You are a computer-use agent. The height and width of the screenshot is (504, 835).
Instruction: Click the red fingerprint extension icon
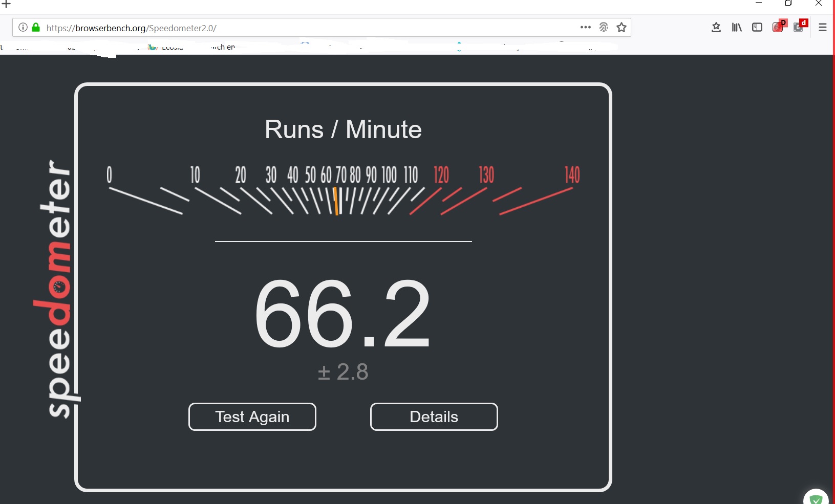779,26
